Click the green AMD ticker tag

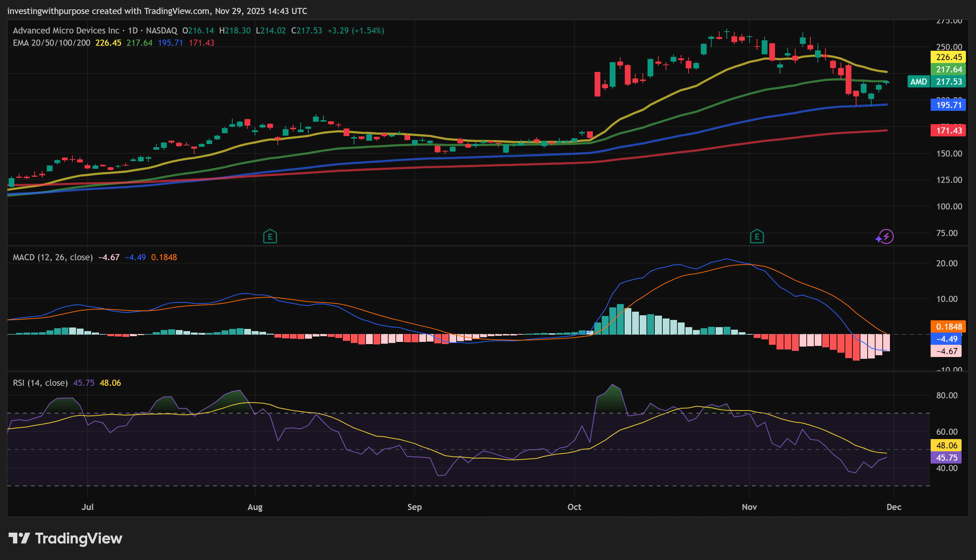918,82
